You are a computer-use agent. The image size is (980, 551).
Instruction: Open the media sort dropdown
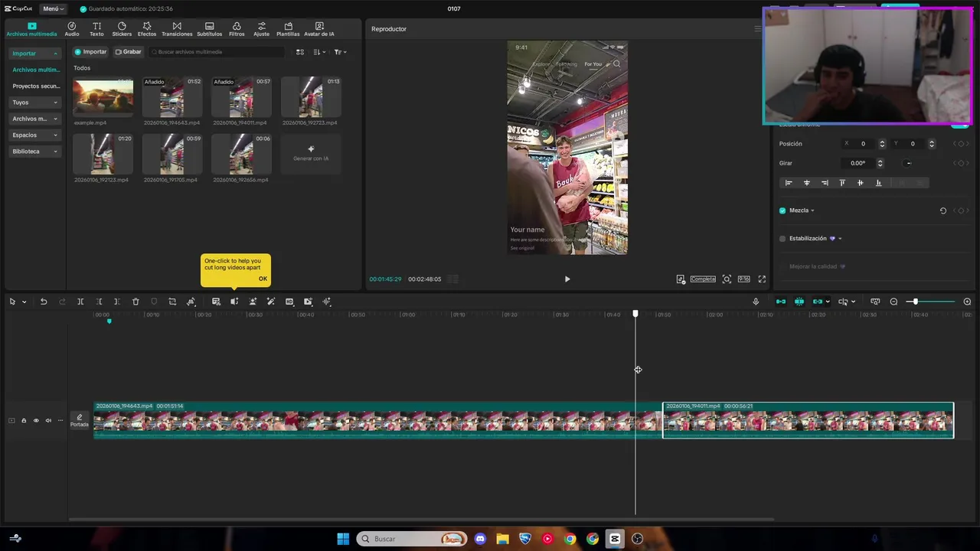tap(319, 52)
